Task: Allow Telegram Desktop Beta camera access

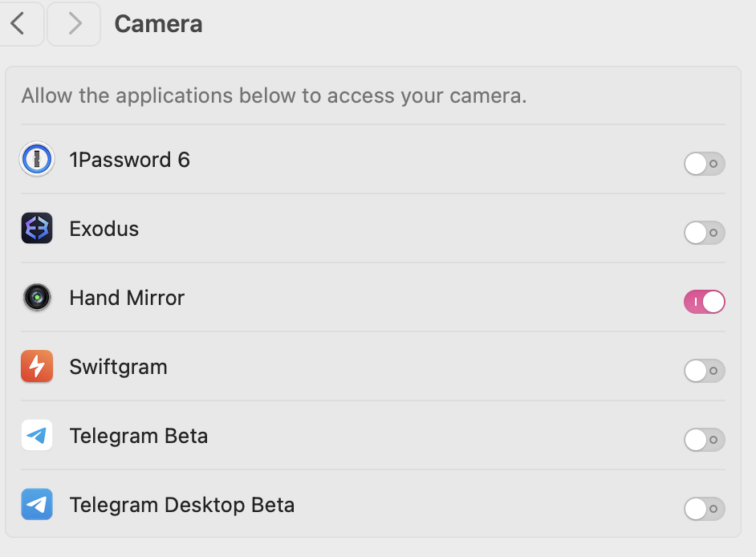Action: coord(704,509)
